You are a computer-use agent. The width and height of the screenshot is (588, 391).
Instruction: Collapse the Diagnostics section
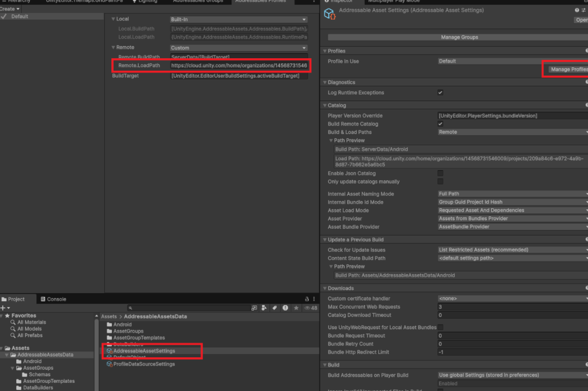(325, 82)
